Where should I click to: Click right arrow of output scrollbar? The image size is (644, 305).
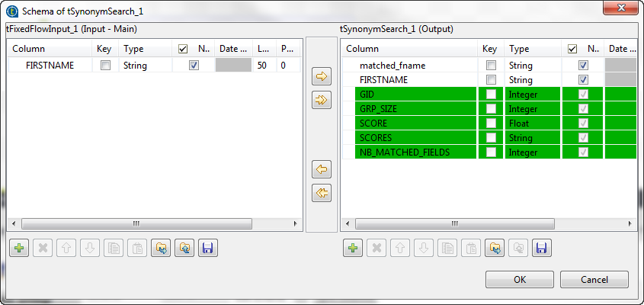630,223
